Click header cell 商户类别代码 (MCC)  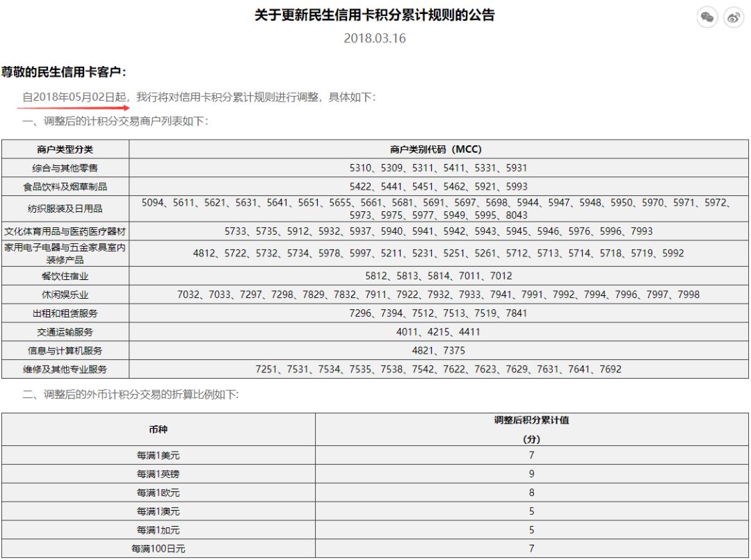pyautogui.click(x=439, y=149)
